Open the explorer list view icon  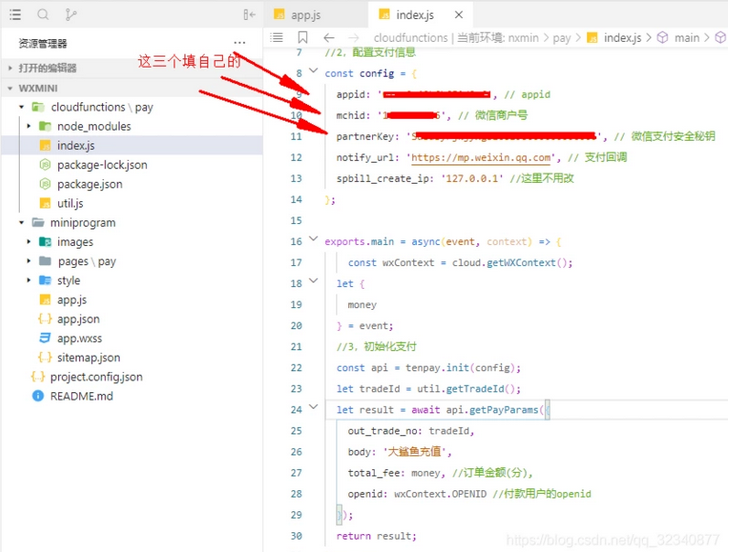pyautogui.click(x=15, y=15)
